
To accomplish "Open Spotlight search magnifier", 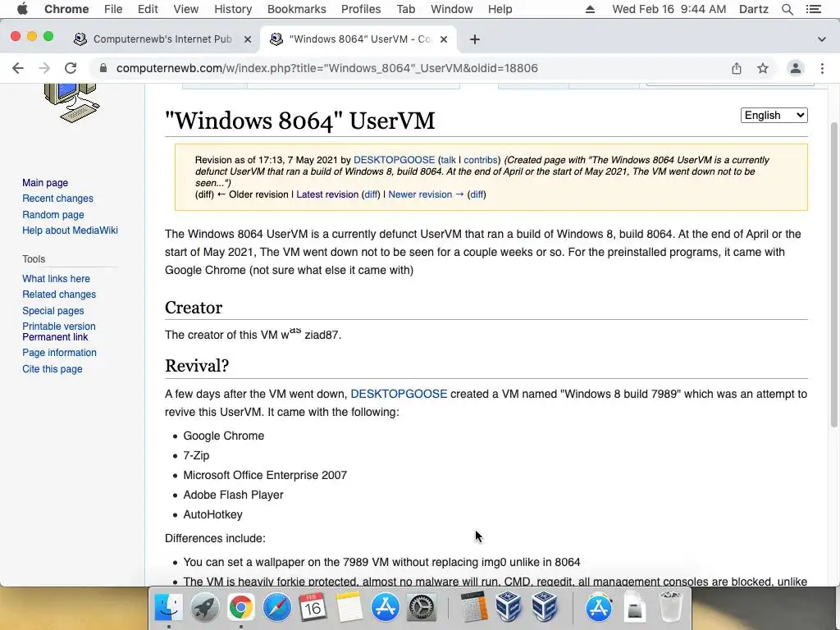I will coord(787,9).
